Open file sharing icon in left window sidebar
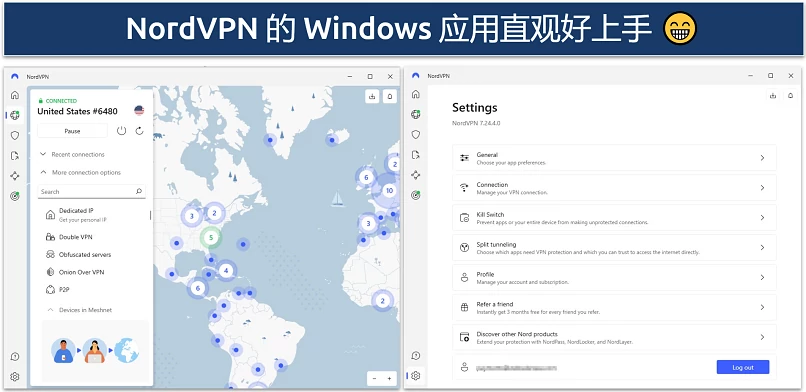 click(x=15, y=156)
